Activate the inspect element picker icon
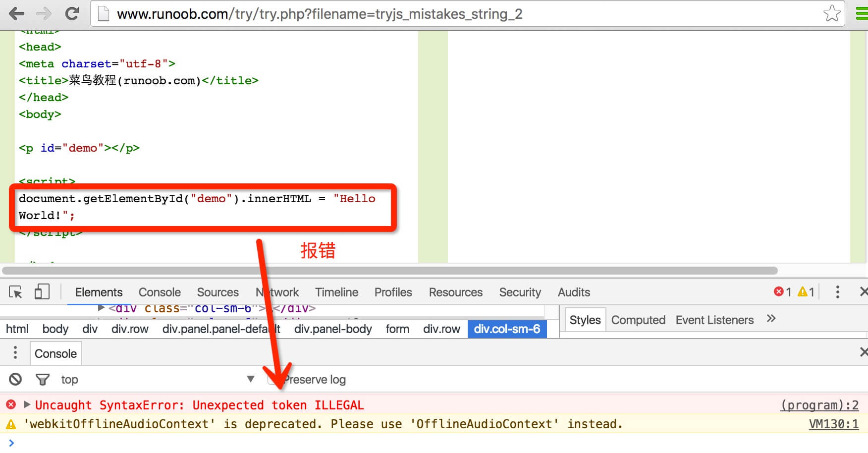This screenshot has height=453, width=868. 15,292
